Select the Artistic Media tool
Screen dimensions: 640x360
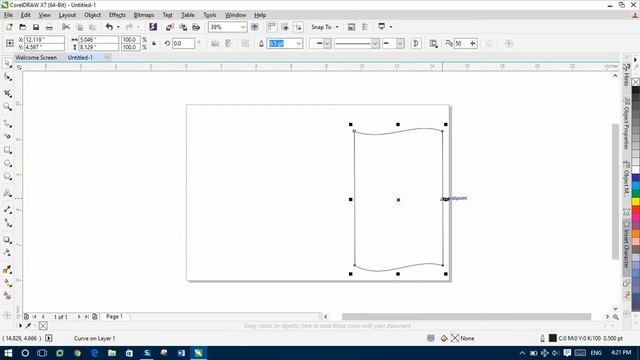pos(7,136)
